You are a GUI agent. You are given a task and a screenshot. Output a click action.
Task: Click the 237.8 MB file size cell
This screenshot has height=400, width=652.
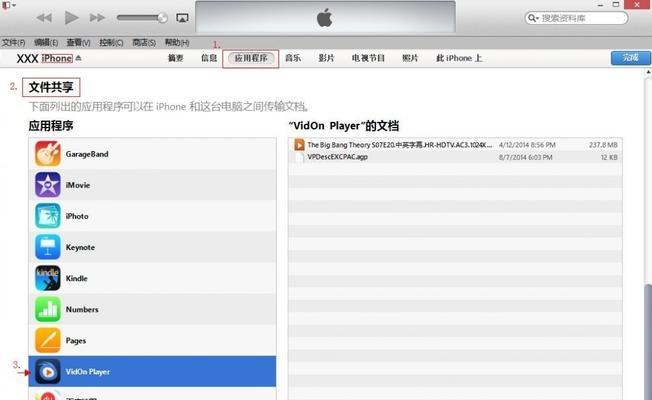click(x=603, y=145)
